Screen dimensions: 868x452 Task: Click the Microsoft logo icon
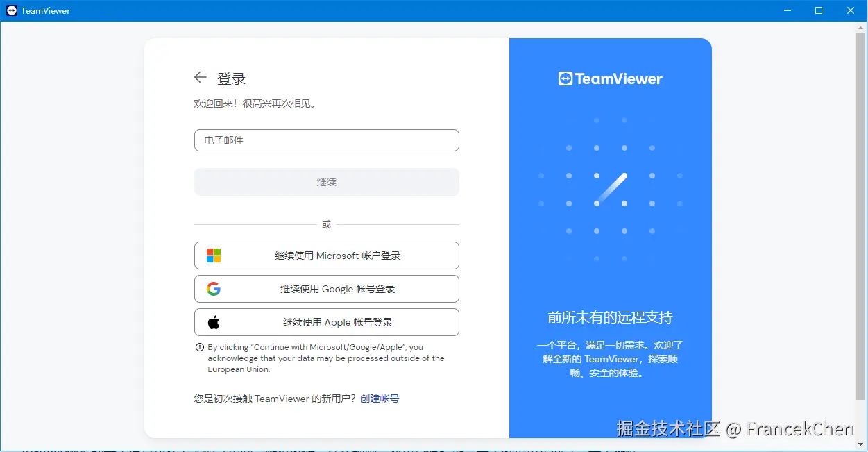point(214,256)
